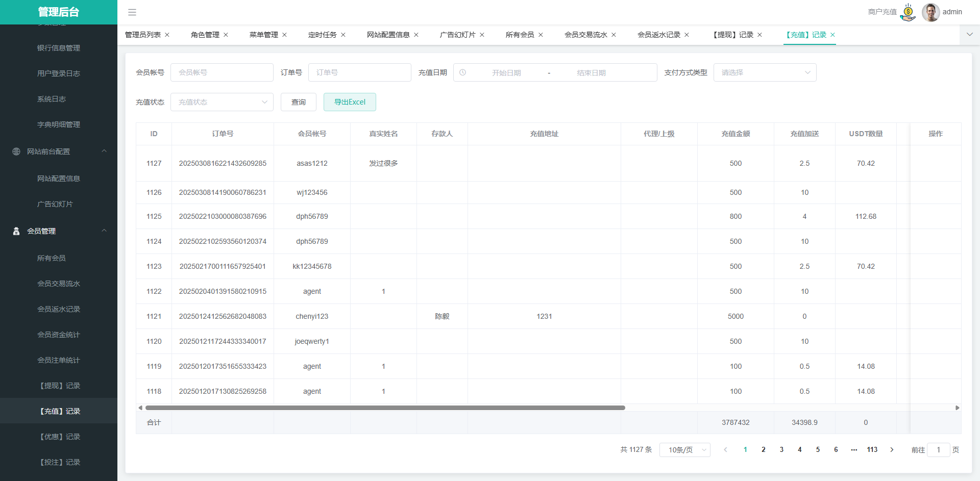Close the 广告幻灯片 tab

pyautogui.click(x=482, y=35)
